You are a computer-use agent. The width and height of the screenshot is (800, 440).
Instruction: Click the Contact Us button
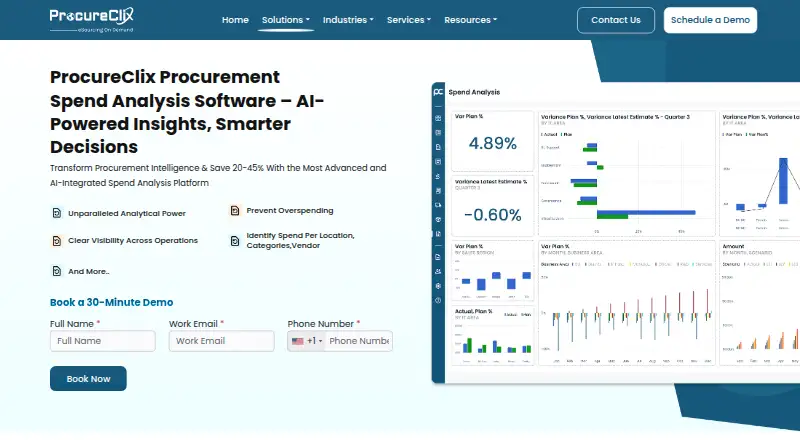pos(616,20)
